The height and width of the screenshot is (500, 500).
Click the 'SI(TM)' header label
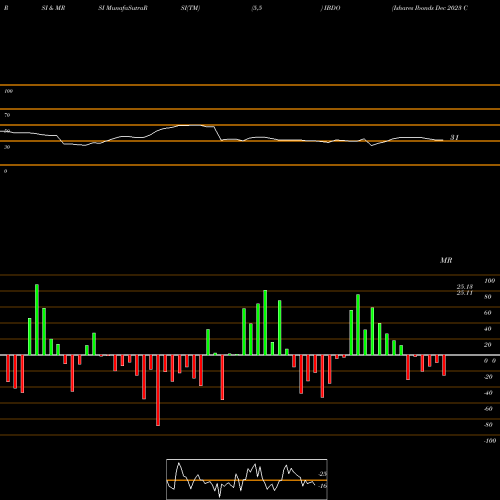coord(190,8)
